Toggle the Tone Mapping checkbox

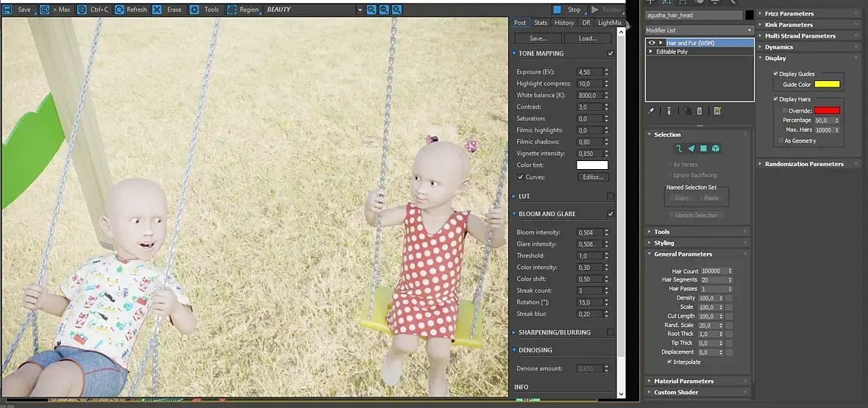(x=611, y=54)
